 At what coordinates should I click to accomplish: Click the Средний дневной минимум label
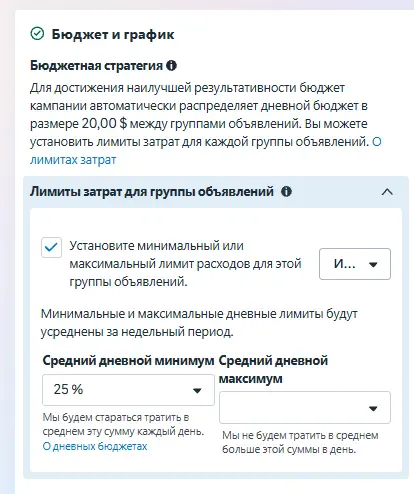click(x=128, y=361)
